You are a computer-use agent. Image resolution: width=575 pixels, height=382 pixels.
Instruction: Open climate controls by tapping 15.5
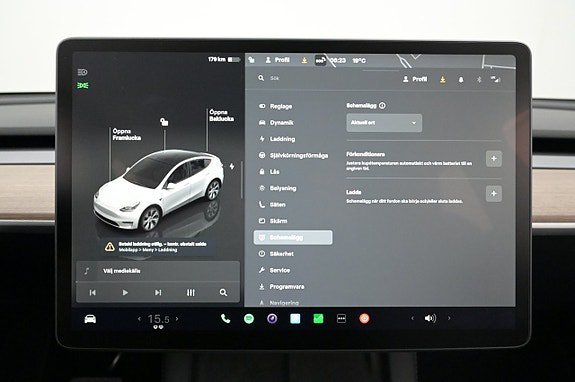point(158,319)
